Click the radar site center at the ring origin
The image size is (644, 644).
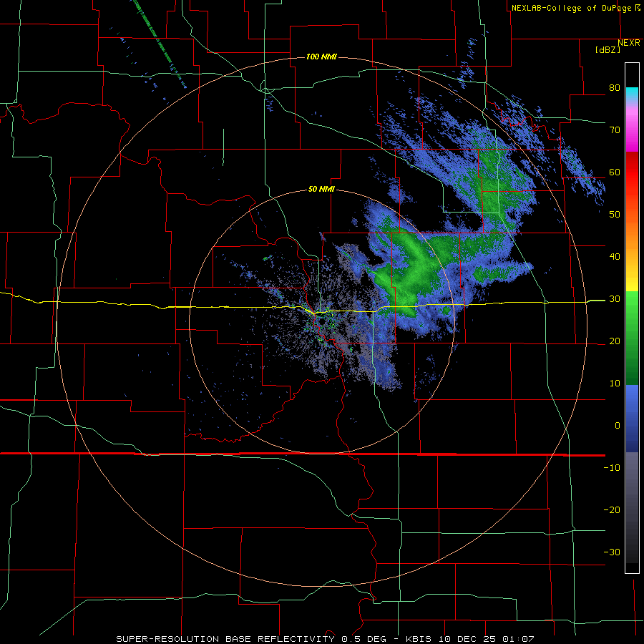[x=321, y=322]
